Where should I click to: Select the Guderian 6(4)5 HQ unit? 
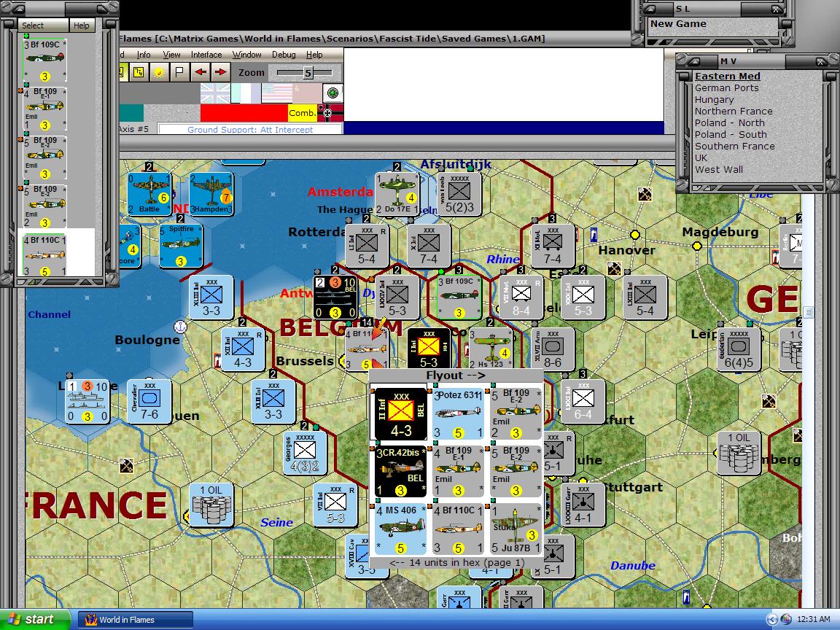pyautogui.click(x=739, y=349)
